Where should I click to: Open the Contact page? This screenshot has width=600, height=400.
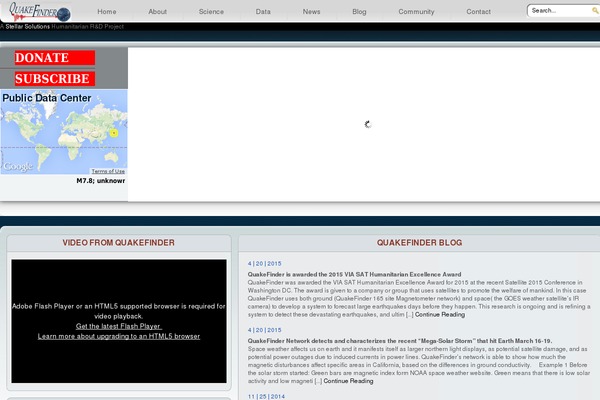pos(478,11)
